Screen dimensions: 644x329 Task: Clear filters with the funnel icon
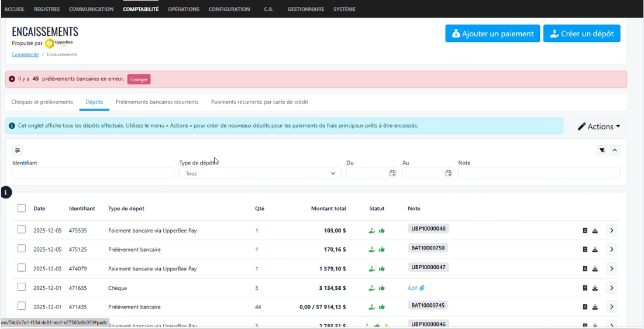602,150
